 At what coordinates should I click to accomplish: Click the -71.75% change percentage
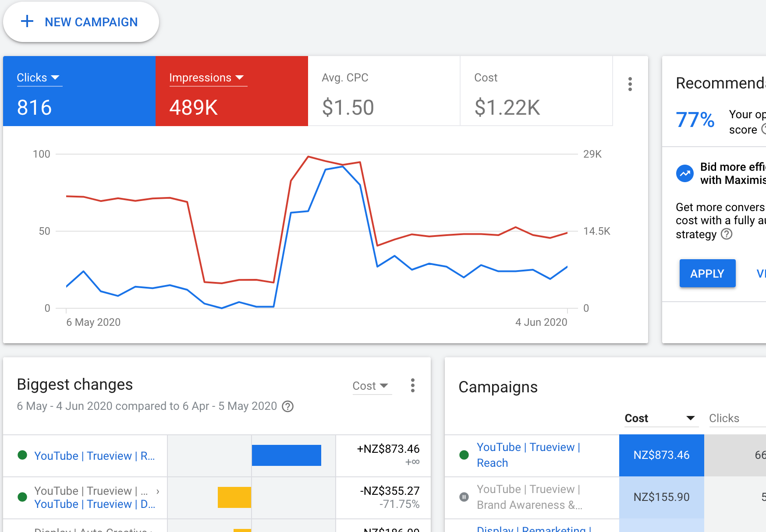399,504
